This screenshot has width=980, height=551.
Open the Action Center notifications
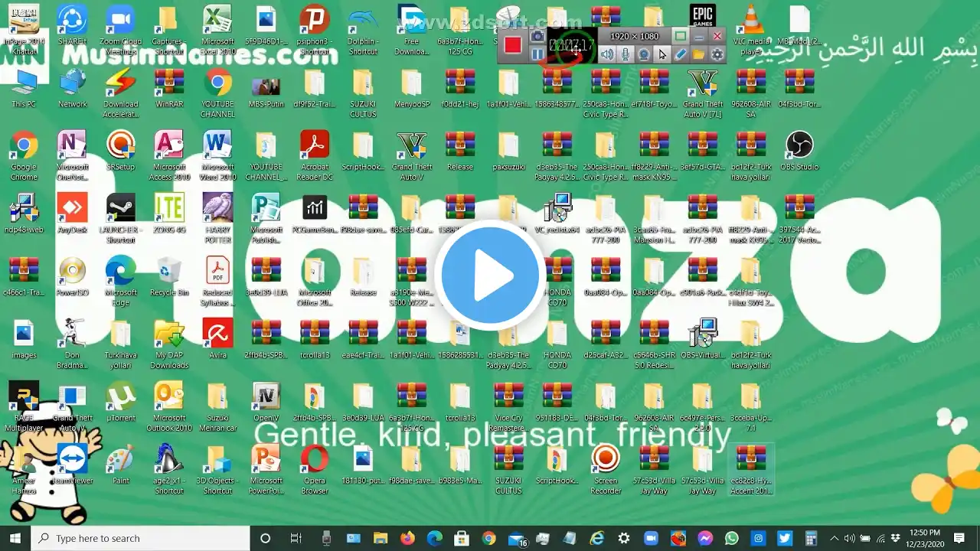tap(959, 538)
